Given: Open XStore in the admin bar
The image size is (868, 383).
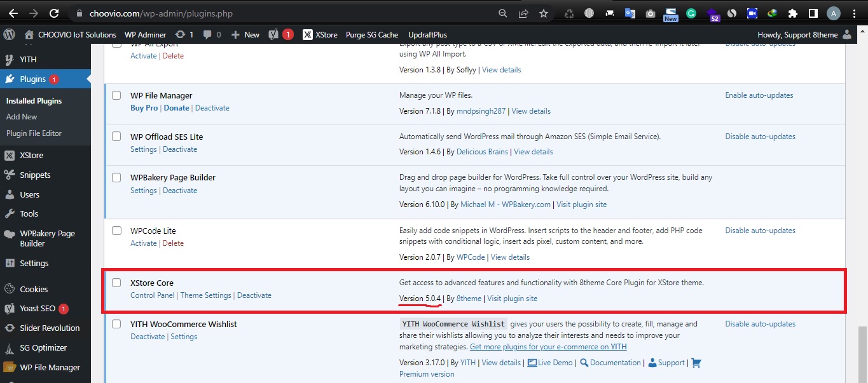Looking at the screenshot, I should tap(320, 34).
